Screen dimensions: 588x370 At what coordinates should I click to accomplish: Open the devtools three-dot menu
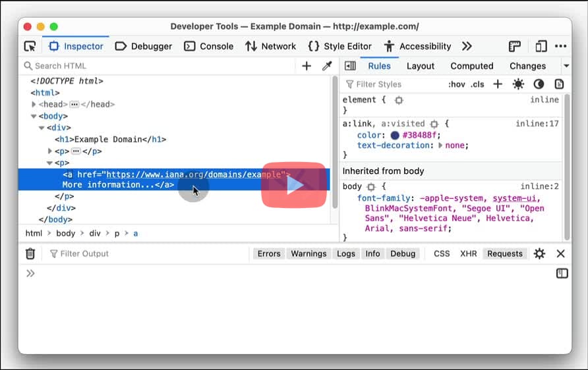(560, 46)
